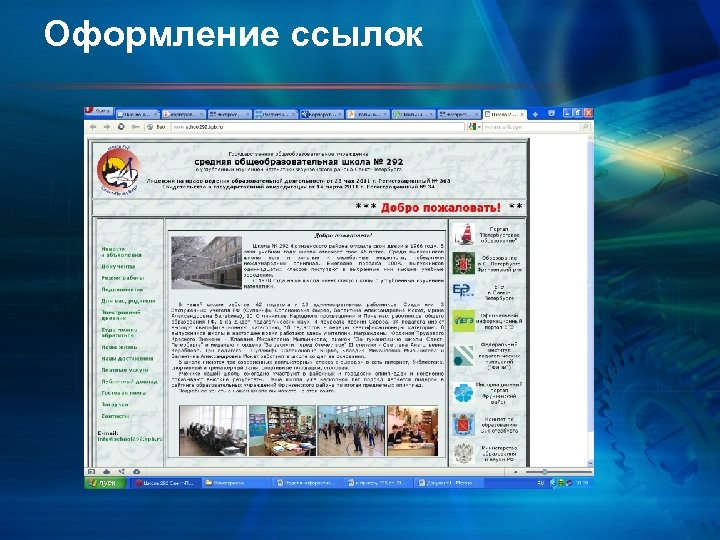The width and height of the screenshot is (720, 540).
Task: Open the library classroom photo
Action: pyautogui.click(x=282, y=431)
